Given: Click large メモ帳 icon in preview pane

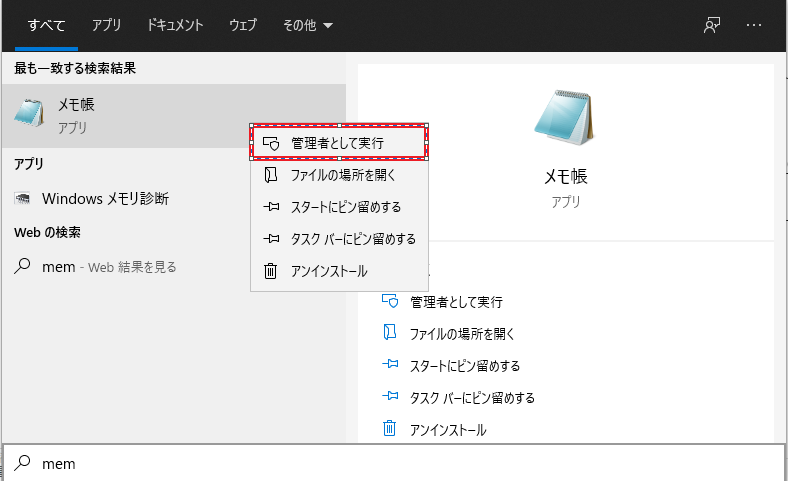Looking at the screenshot, I should pos(565,117).
